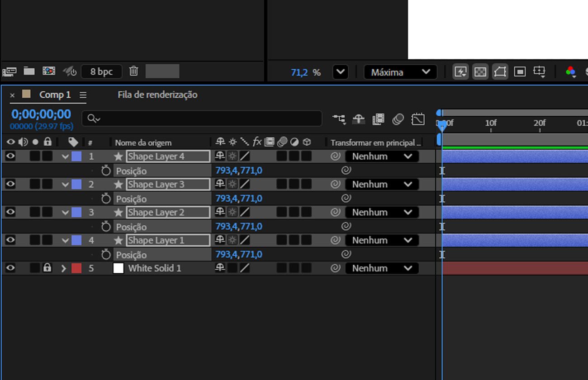Toggle Posição stopwatch on Shape Layer 3

coord(106,199)
